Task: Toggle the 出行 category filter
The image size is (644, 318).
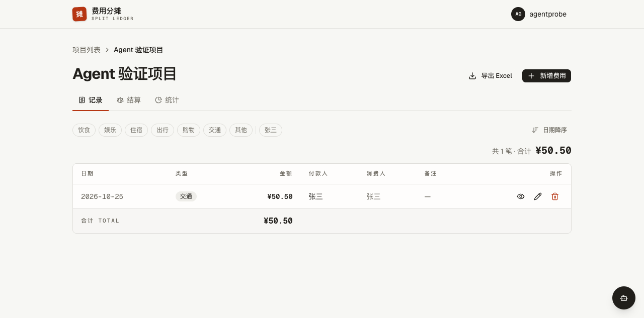Action: pyautogui.click(x=163, y=130)
